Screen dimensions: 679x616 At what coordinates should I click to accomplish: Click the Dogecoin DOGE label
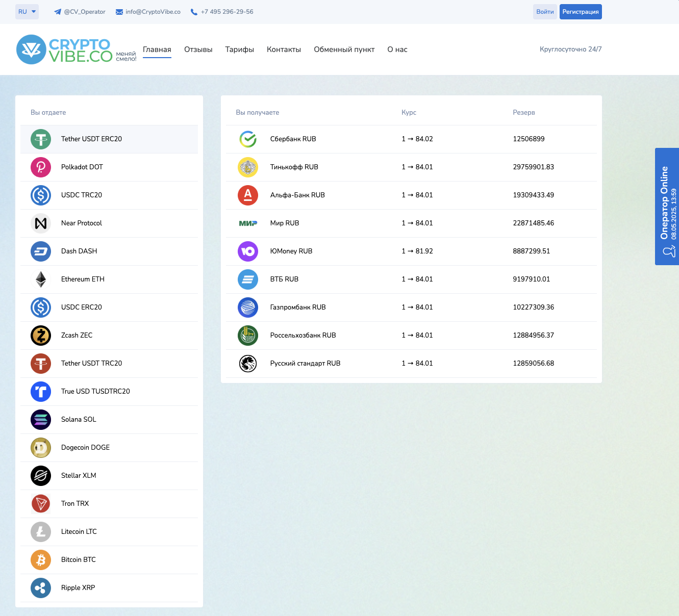pyautogui.click(x=85, y=448)
